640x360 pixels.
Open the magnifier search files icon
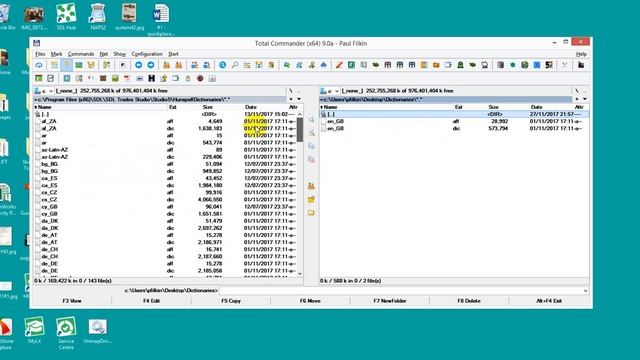point(235,65)
